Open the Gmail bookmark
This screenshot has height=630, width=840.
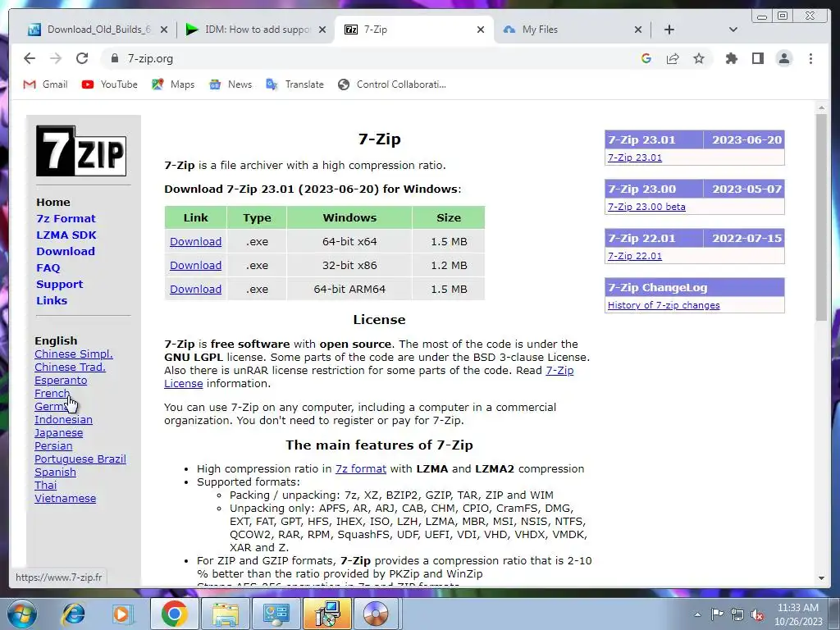coord(46,84)
